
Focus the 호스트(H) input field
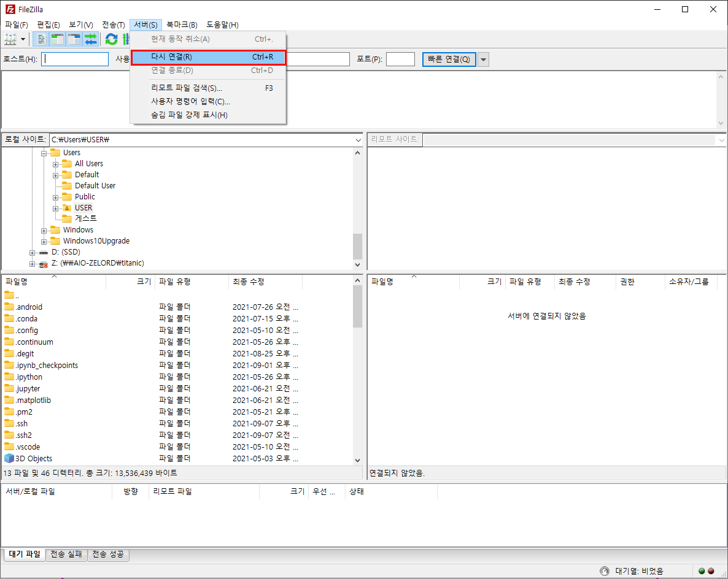pyautogui.click(x=75, y=59)
